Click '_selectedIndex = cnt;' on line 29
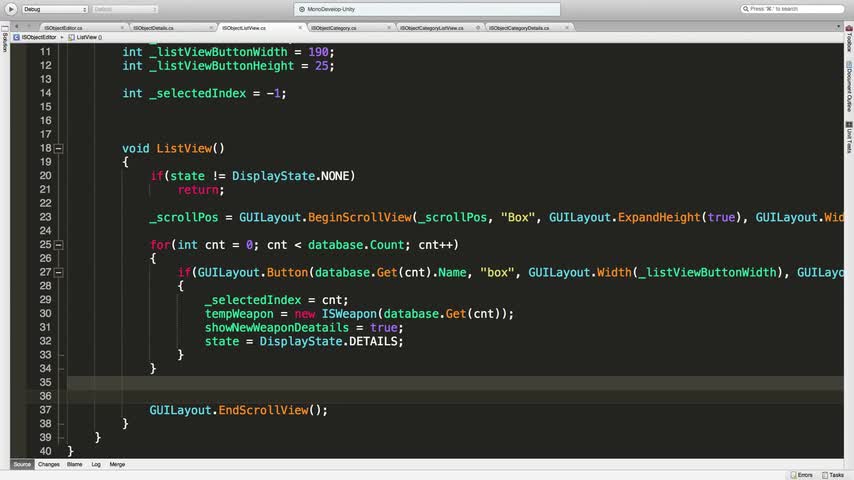This screenshot has width=854, height=480. [x=277, y=300]
